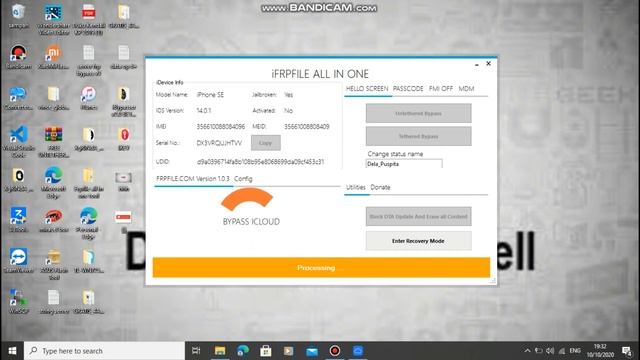Minimize the iFRPFILE window
Viewport: 640px width, 360px height.
[x=476, y=64]
